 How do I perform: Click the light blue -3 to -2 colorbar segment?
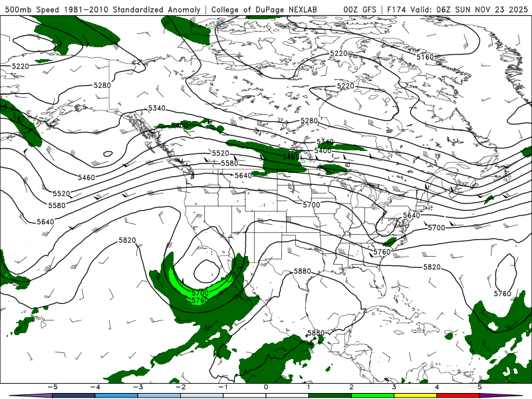coord(159,396)
